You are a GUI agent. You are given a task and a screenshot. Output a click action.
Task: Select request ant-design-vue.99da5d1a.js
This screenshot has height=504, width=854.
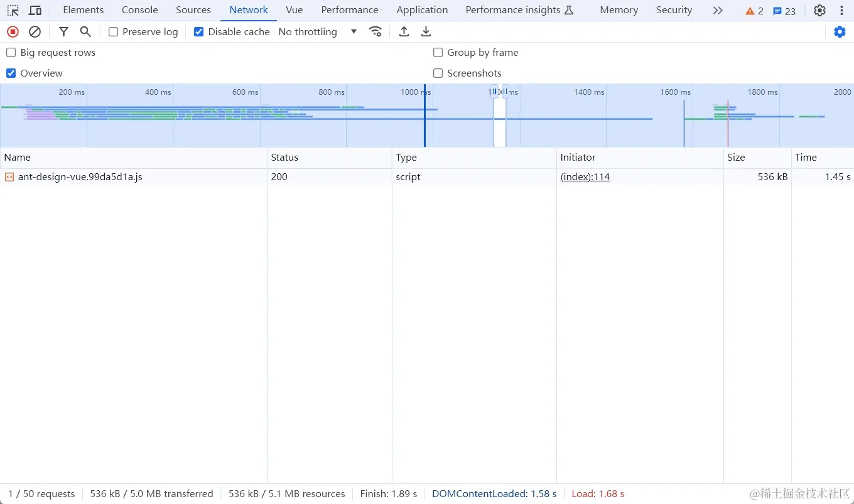[80, 177]
